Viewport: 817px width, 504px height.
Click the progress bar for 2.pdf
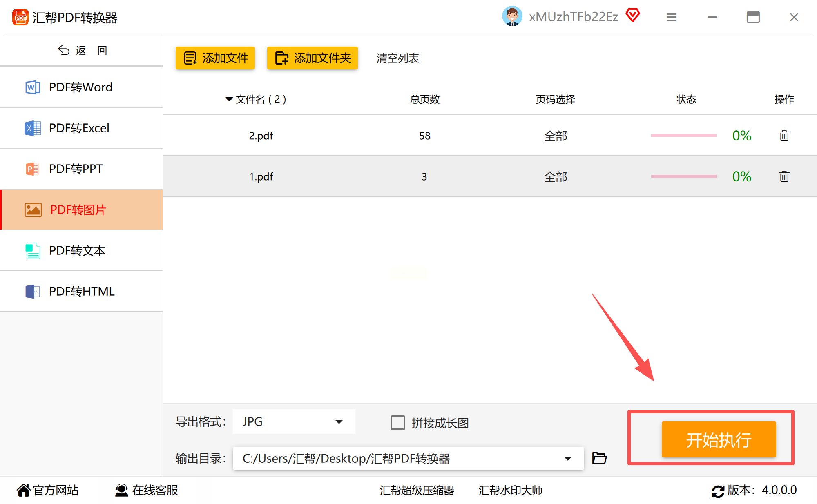[683, 136]
